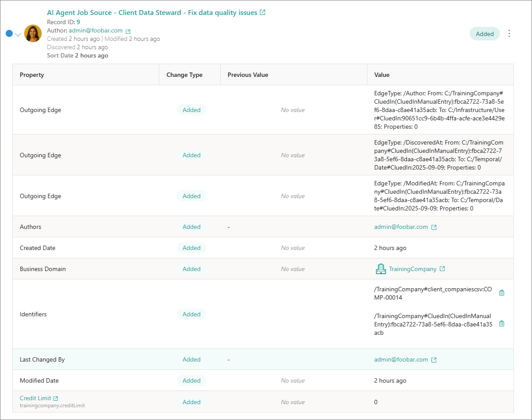
Task: Click admin@foobar.com link in Last Changed By row
Action: coord(401,359)
